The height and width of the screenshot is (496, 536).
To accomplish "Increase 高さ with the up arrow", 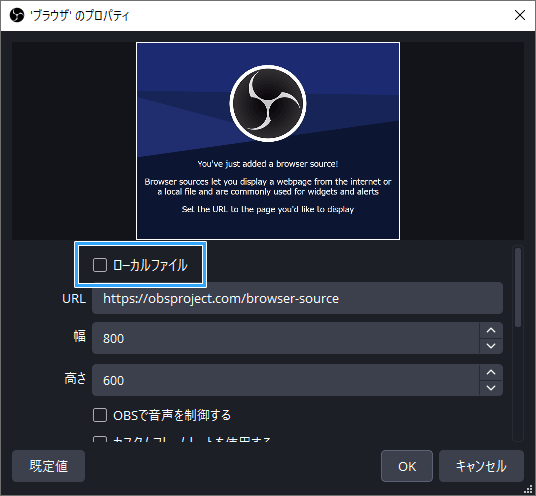I will (491, 372).
